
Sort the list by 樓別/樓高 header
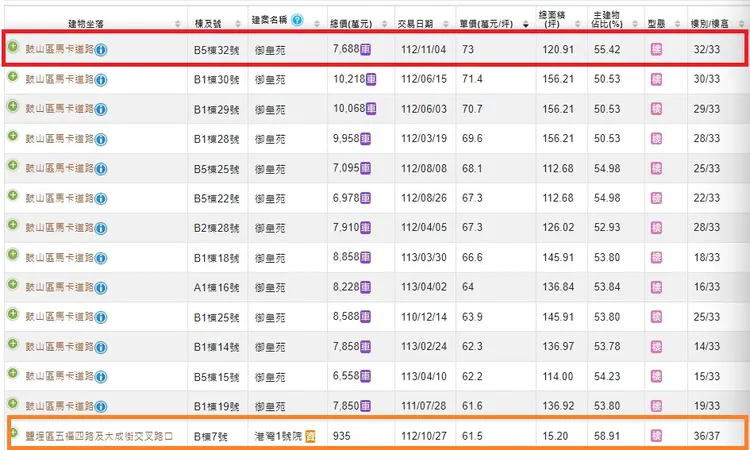tap(716, 22)
